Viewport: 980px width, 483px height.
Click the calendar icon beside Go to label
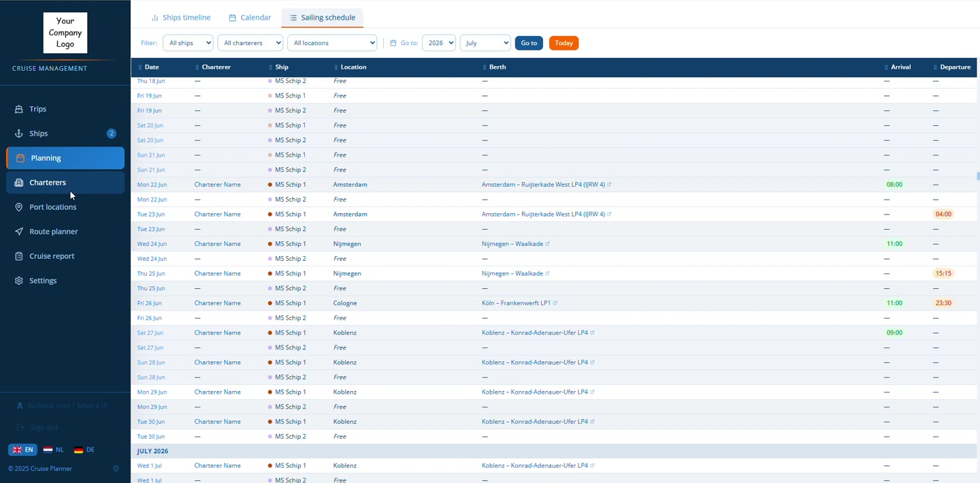(x=393, y=43)
